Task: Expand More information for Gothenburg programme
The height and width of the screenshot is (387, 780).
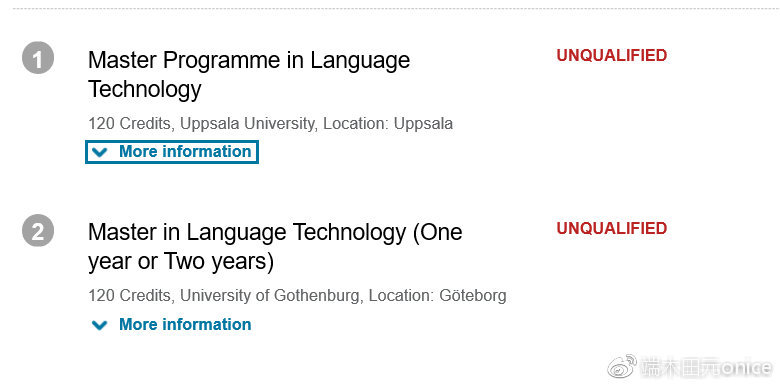Action: [x=172, y=325]
